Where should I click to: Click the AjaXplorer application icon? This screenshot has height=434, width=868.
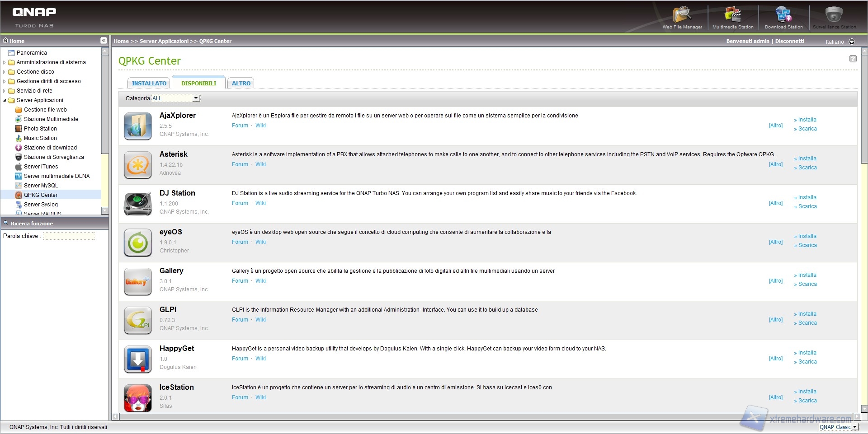[138, 126]
